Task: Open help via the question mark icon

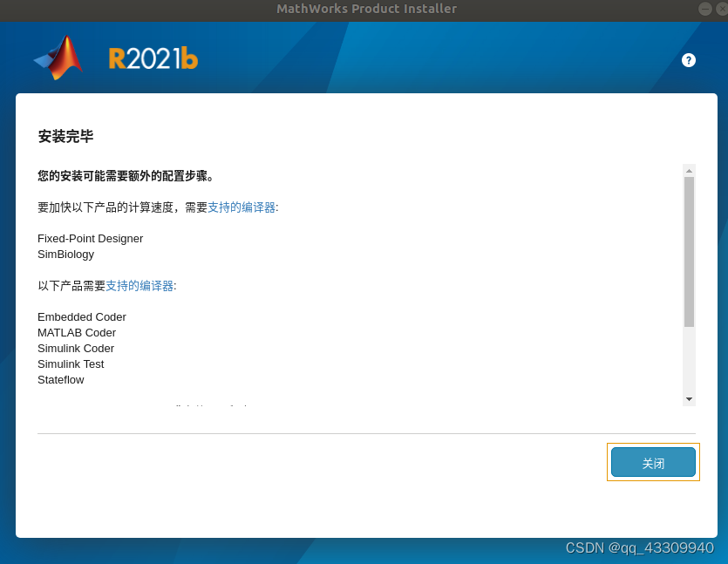Action: [x=689, y=60]
